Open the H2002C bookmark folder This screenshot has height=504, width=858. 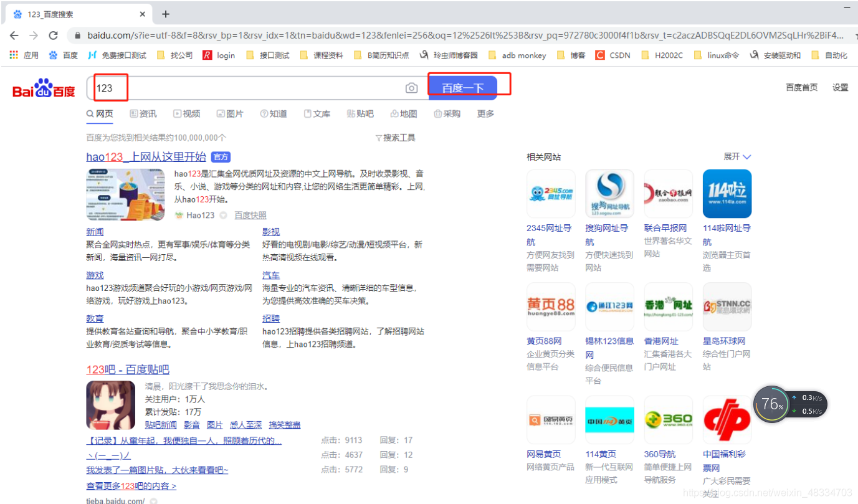point(662,55)
